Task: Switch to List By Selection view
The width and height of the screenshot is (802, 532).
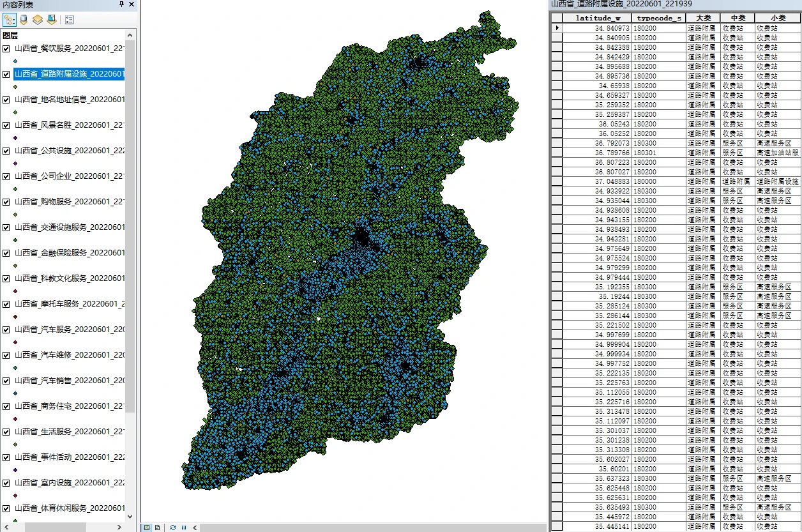Action: [x=52, y=20]
